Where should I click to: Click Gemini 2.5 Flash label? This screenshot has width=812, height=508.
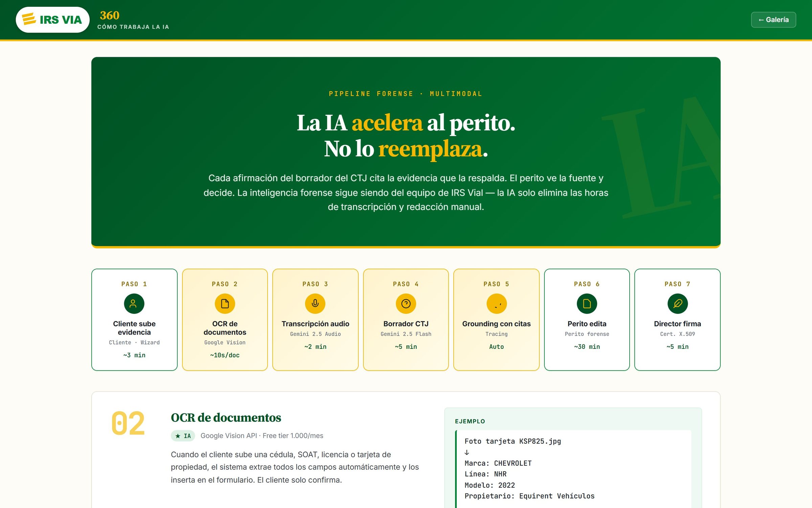coord(406,334)
